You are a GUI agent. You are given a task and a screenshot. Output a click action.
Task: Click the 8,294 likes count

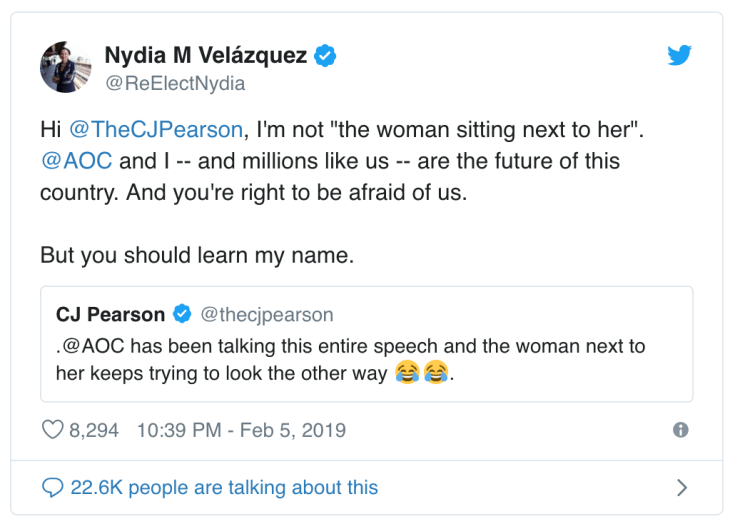[94, 430]
